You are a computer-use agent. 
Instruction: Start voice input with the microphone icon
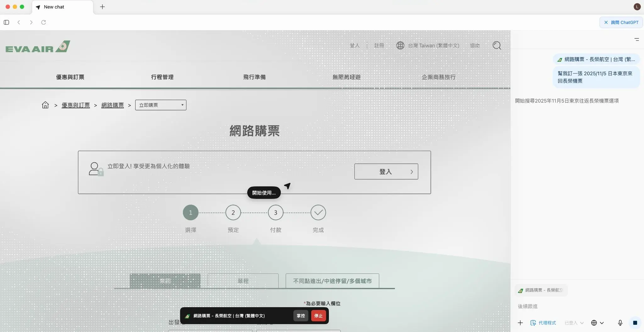point(619,323)
